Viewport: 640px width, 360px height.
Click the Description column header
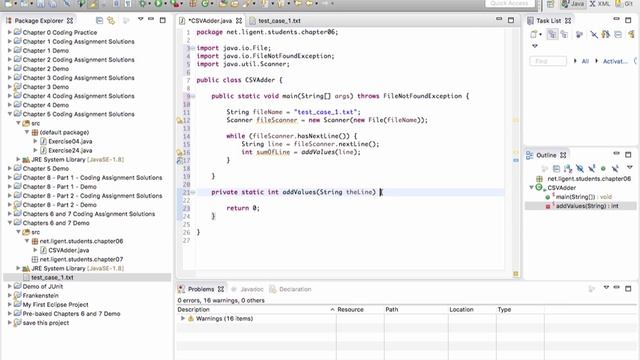point(256,309)
